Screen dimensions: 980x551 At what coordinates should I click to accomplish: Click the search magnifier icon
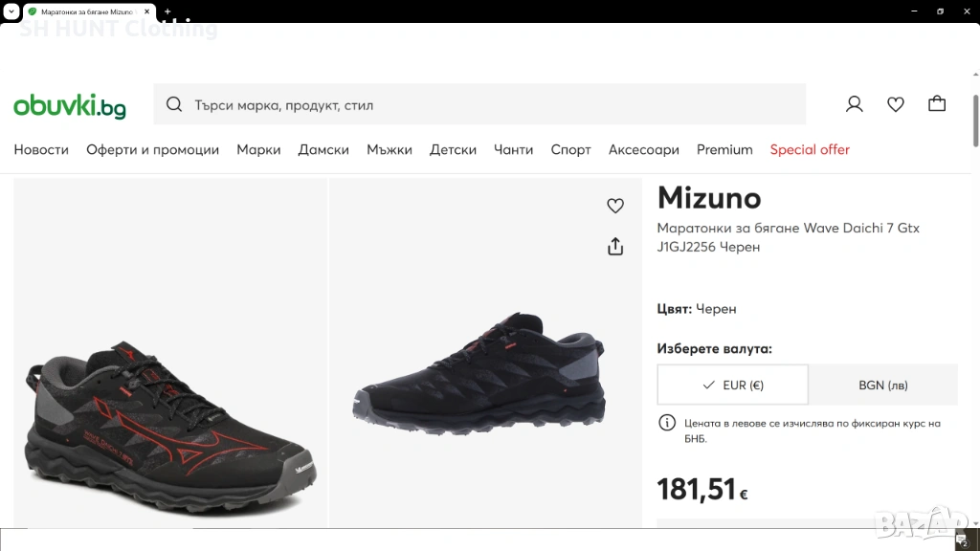(x=174, y=105)
